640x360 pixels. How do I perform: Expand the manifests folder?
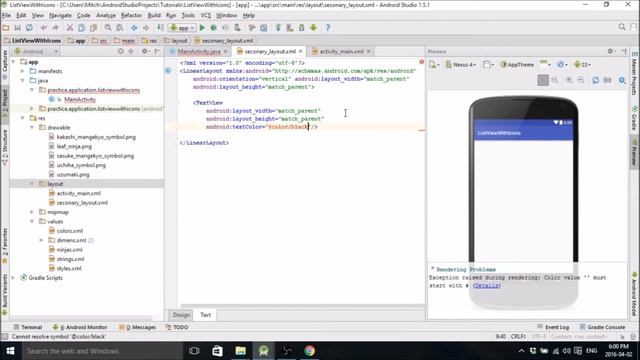coord(22,71)
